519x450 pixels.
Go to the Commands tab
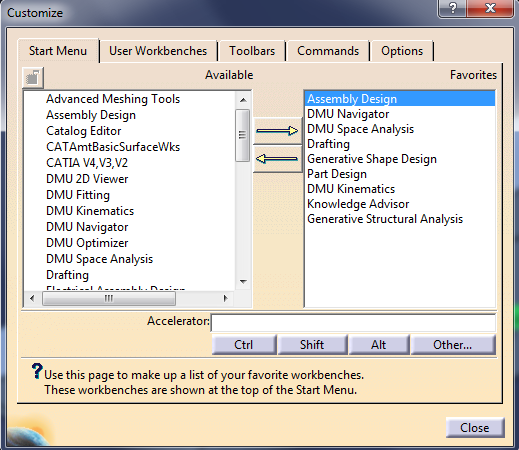328,51
